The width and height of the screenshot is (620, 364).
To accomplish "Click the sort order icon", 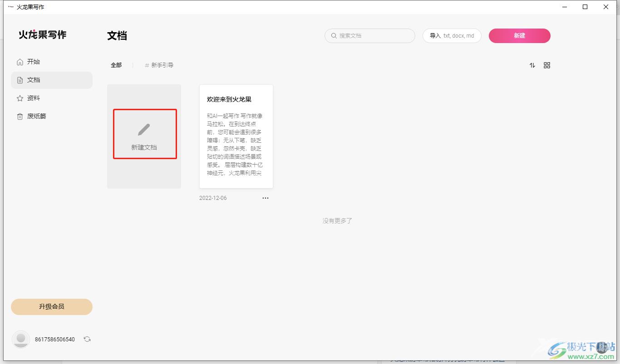I will [x=532, y=65].
